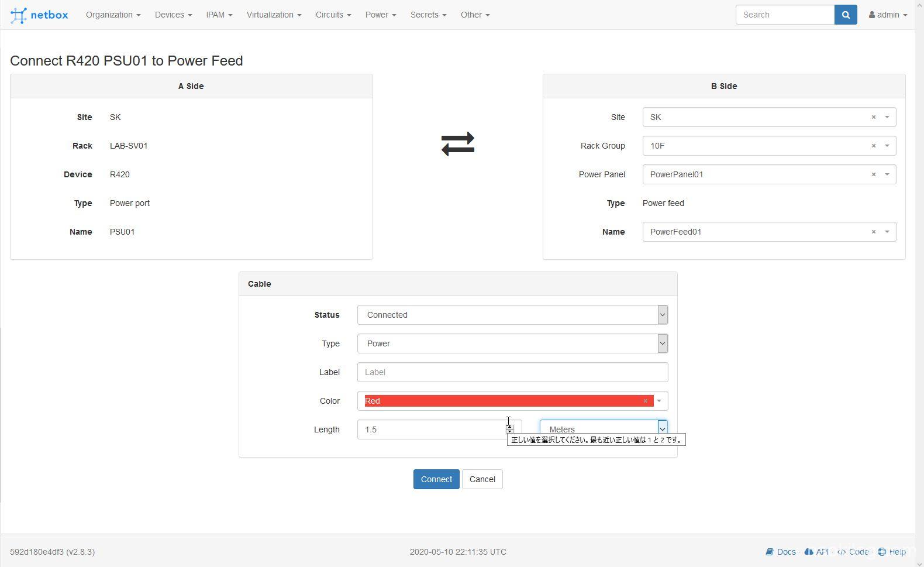Open the Other menu
Image resolution: width=924 pixels, height=567 pixels.
point(475,15)
